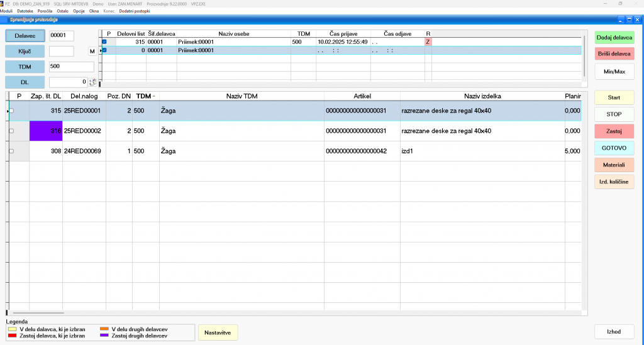The height and width of the screenshot is (345, 644).
Task: Check the box for 25RED00002 row
Action: [x=11, y=131]
